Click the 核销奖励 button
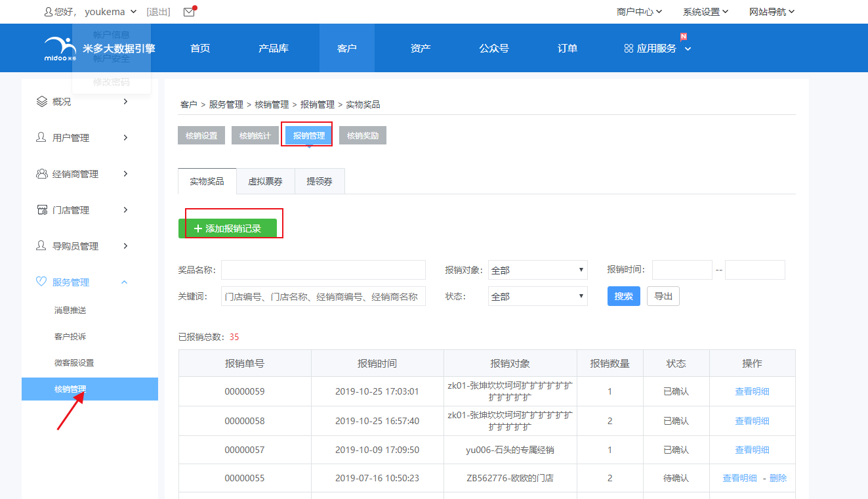The height and width of the screenshot is (499, 868). click(x=363, y=135)
